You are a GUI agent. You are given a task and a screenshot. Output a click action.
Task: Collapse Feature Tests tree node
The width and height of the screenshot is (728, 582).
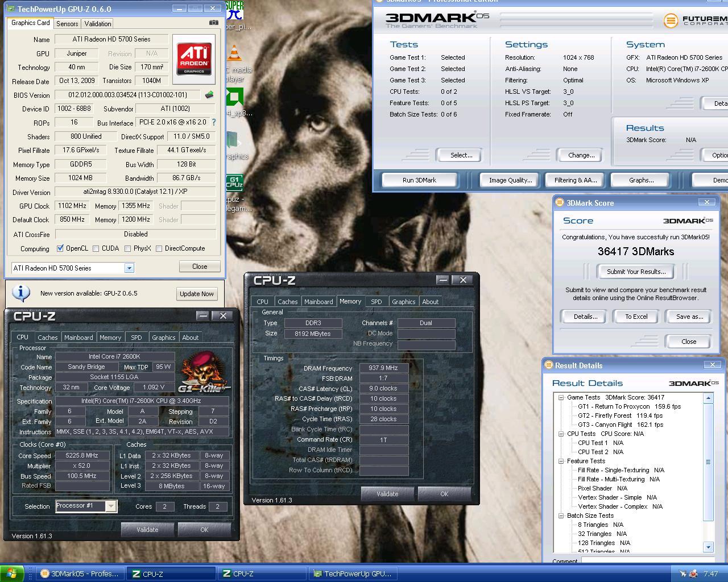pos(561,461)
